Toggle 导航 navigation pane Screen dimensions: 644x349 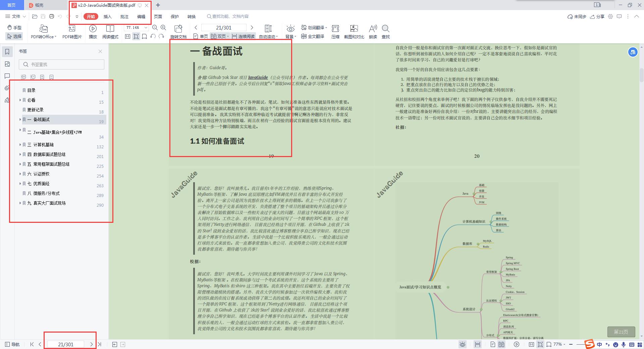click(x=12, y=344)
